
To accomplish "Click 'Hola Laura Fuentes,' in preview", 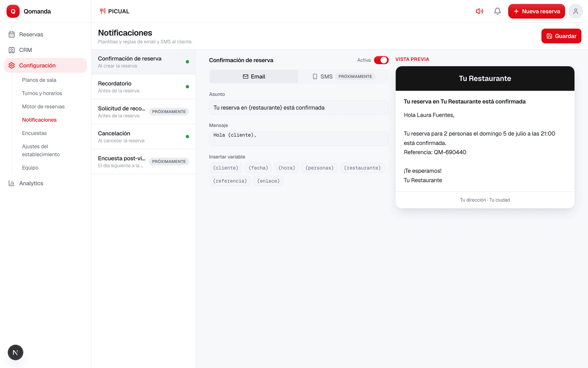I will pyautogui.click(x=429, y=115).
